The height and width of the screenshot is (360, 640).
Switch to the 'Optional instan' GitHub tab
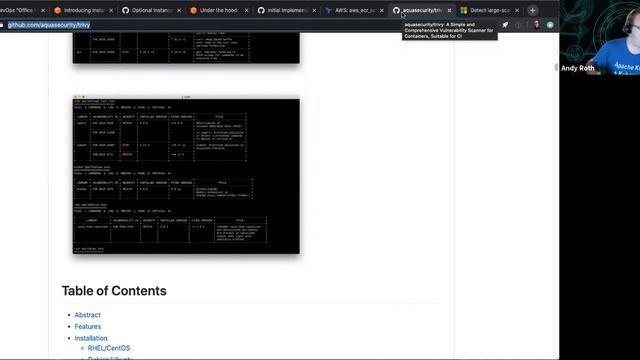pos(151,10)
